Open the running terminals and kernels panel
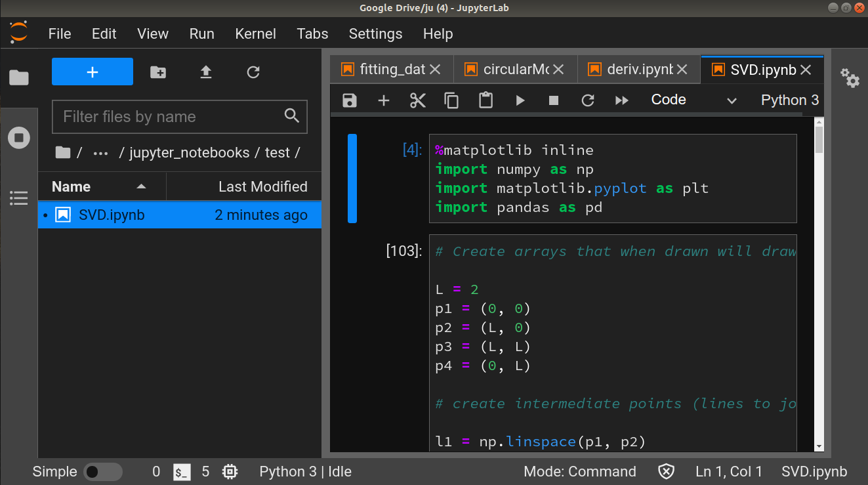The width and height of the screenshot is (868, 485). click(19, 138)
